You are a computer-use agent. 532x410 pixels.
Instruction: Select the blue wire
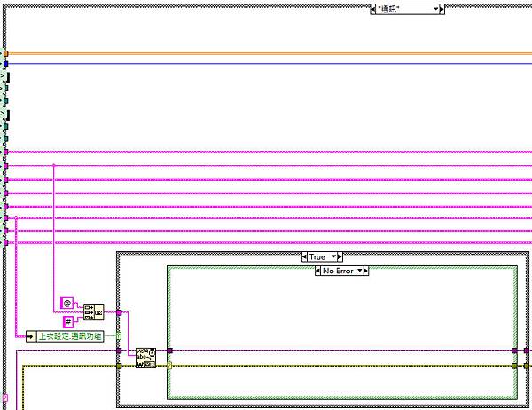pos(270,64)
